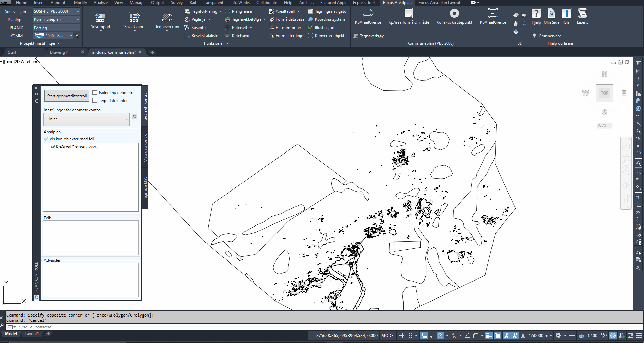Click the TOP face of ViewCube
The image size is (644, 343).
point(604,93)
